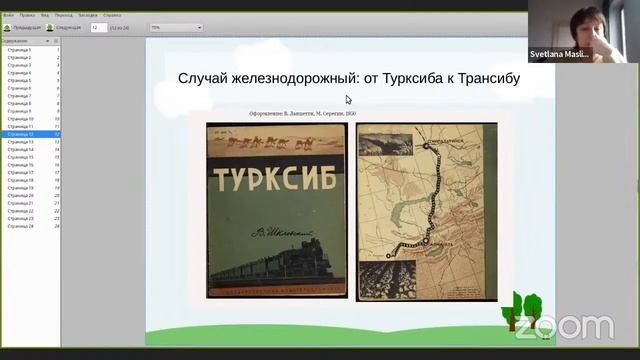Open the Справка menu

[112, 15]
